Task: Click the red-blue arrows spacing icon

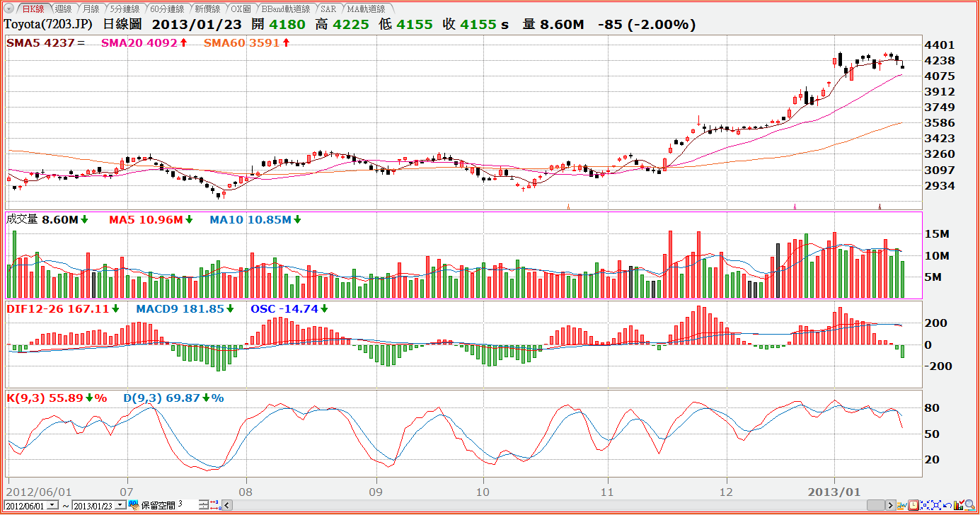Action: [x=216, y=505]
